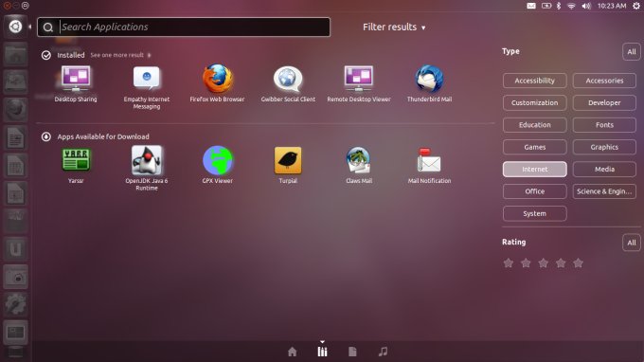Image resolution: width=644 pixels, height=362 pixels.
Task: Select OpenJDK Java 6 Runtime
Action: [x=147, y=168]
